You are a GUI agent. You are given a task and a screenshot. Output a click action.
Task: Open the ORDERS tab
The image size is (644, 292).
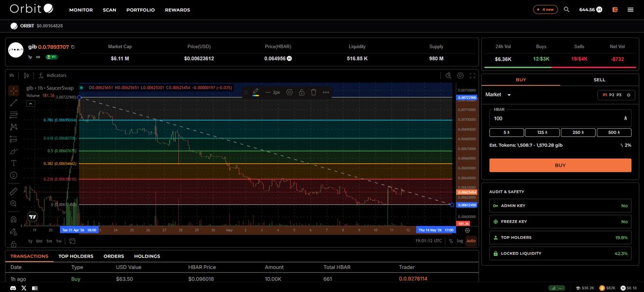click(x=114, y=256)
